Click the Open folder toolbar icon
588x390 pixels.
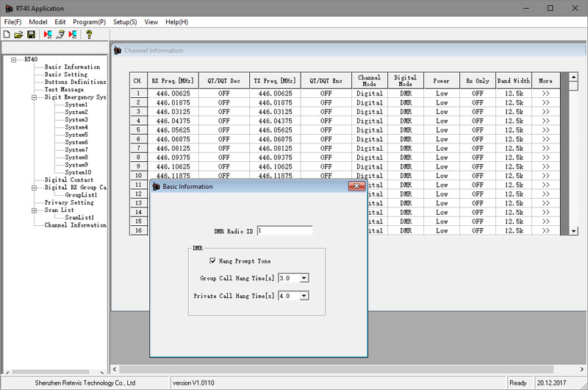(19, 34)
